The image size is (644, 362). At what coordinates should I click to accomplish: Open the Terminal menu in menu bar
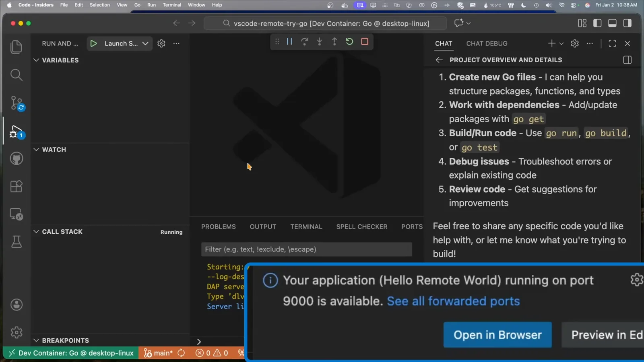pyautogui.click(x=172, y=5)
